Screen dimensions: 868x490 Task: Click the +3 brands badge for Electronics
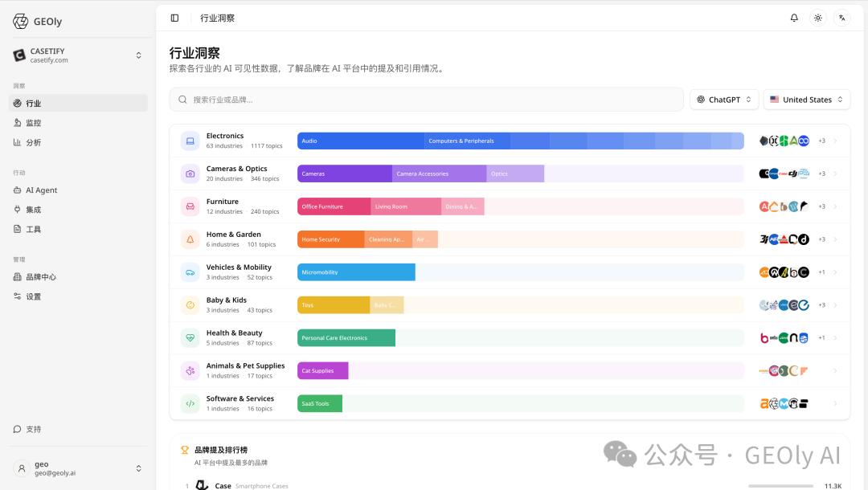(822, 141)
